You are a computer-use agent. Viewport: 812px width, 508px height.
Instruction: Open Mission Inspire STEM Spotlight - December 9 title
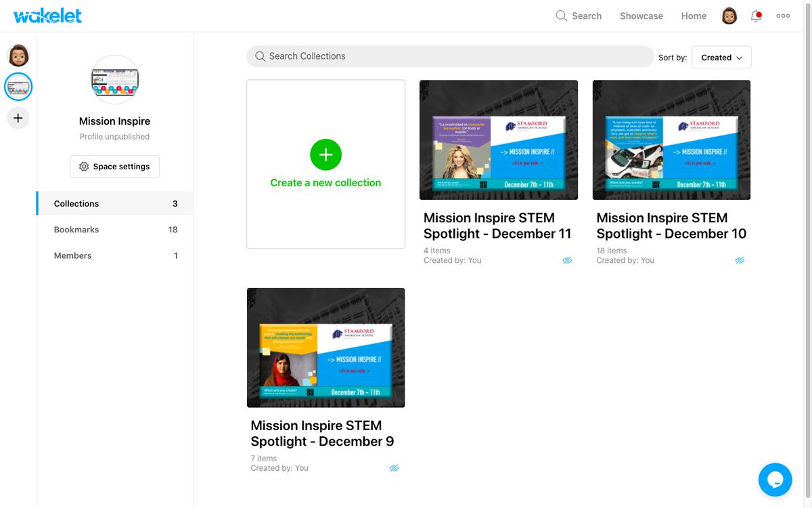click(x=322, y=433)
